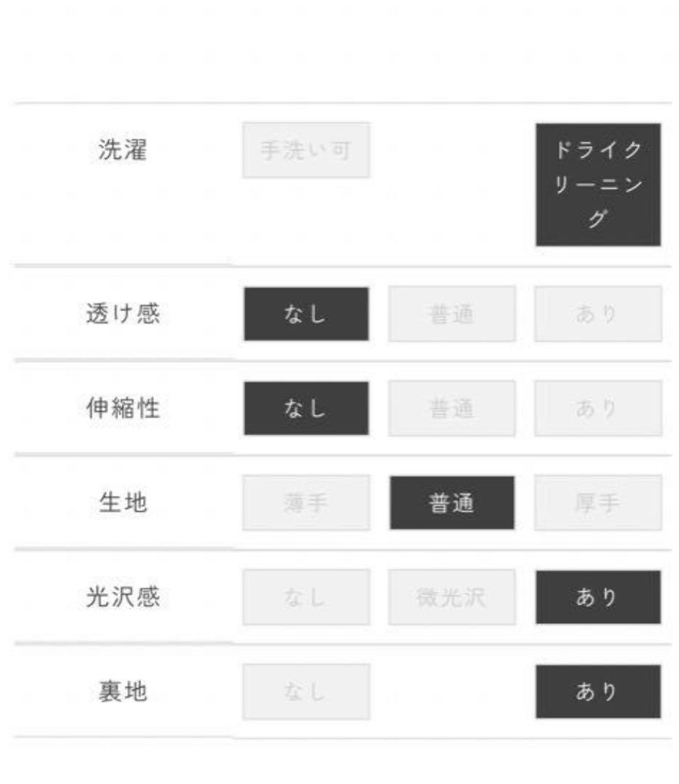Choose 普通 for 透け感

pyautogui.click(x=452, y=314)
